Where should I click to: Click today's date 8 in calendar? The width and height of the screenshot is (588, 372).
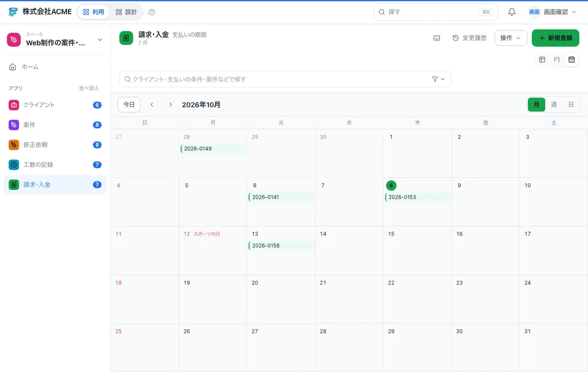(x=391, y=185)
